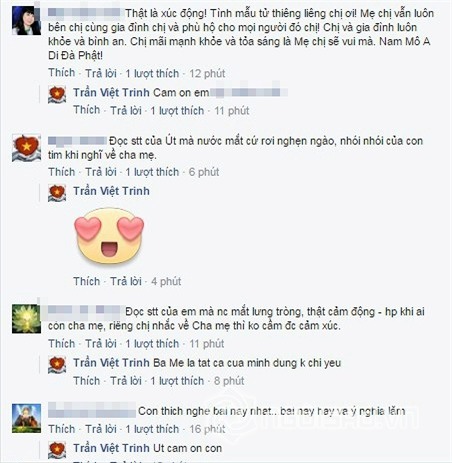
Task: Open the "4 phút" timestamp under the sticker
Action: coord(166,281)
